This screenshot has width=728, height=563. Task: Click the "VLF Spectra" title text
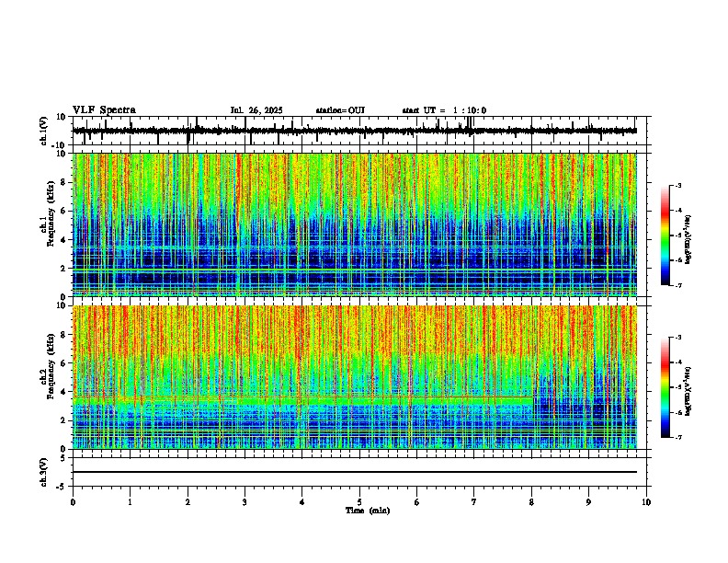click(104, 110)
